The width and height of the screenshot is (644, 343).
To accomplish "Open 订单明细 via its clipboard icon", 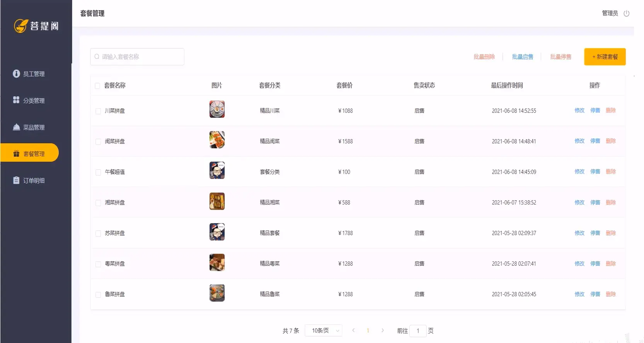I will [16, 180].
